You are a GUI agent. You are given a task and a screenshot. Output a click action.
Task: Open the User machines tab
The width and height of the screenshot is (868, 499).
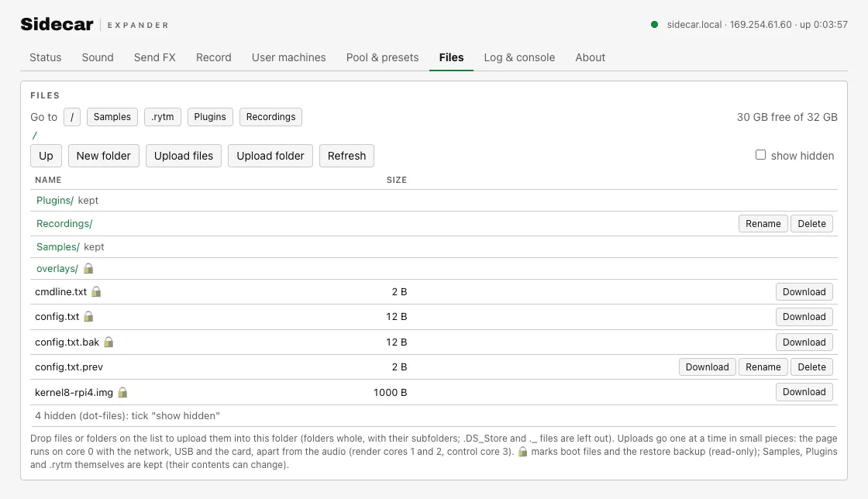(289, 57)
